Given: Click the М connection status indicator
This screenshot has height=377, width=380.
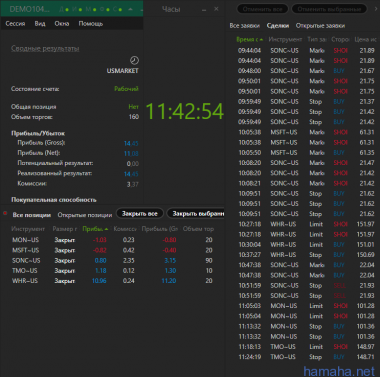Looking at the screenshot, I should pos(91,9).
